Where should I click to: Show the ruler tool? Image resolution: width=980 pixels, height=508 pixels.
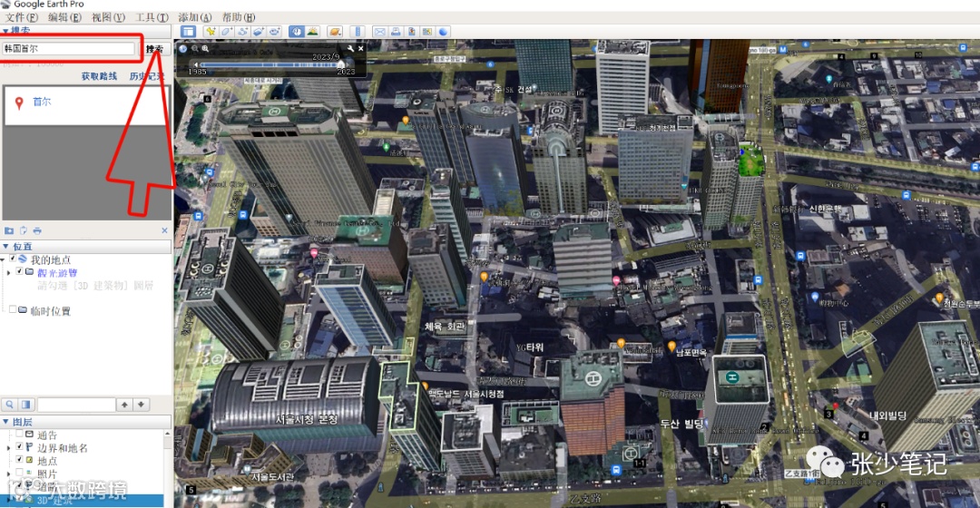tap(358, 31)
